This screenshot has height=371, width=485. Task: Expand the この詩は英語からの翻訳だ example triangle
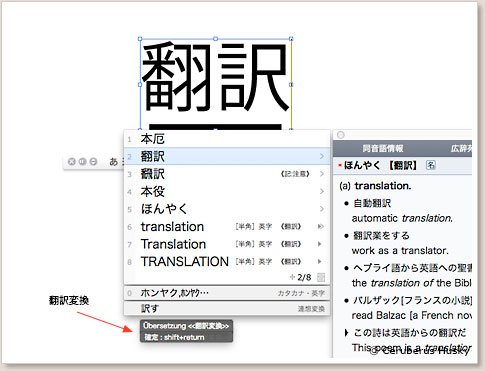[x=346, y=332]
